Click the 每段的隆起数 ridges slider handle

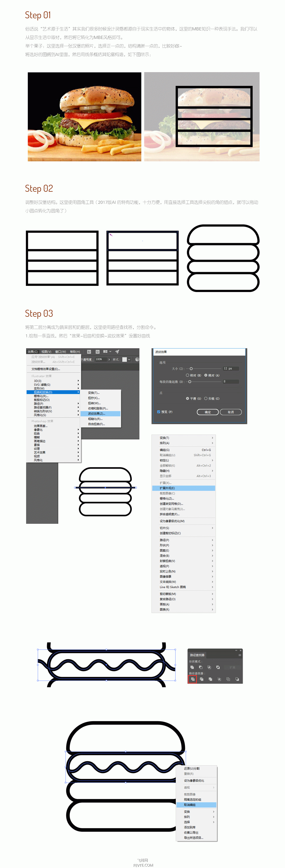tap(190, 381)
